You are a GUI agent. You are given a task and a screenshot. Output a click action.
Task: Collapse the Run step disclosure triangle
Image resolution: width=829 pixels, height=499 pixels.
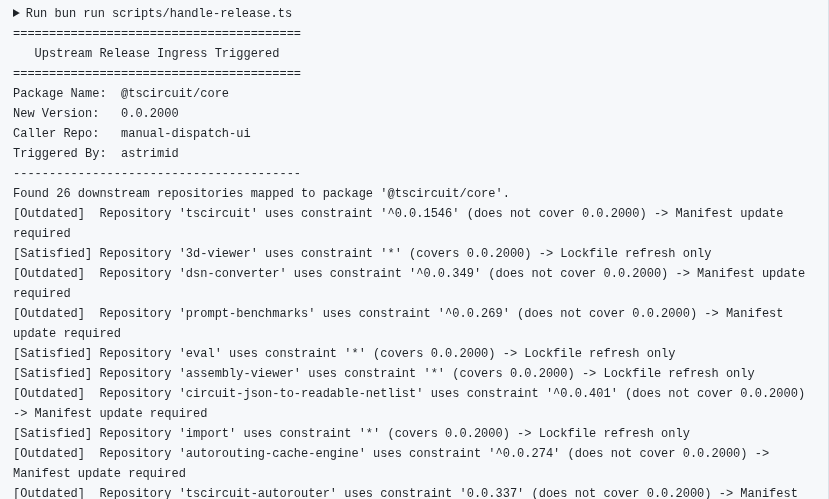click(16, 13)
